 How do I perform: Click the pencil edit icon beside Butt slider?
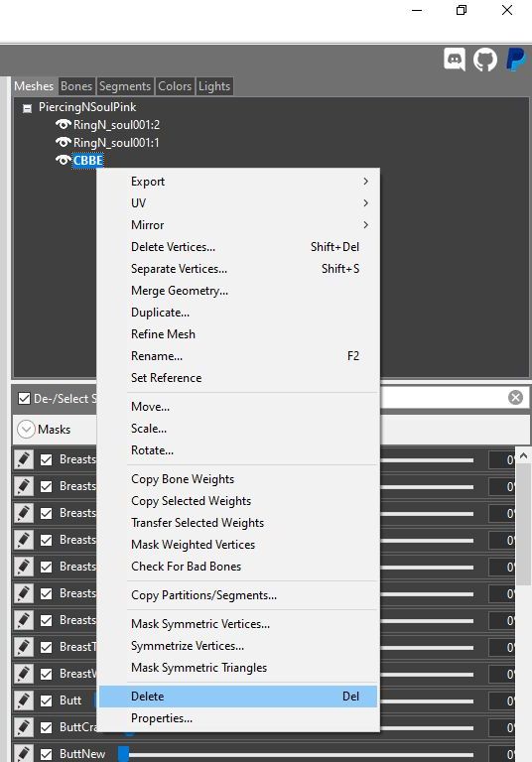(x=24, y=700)
